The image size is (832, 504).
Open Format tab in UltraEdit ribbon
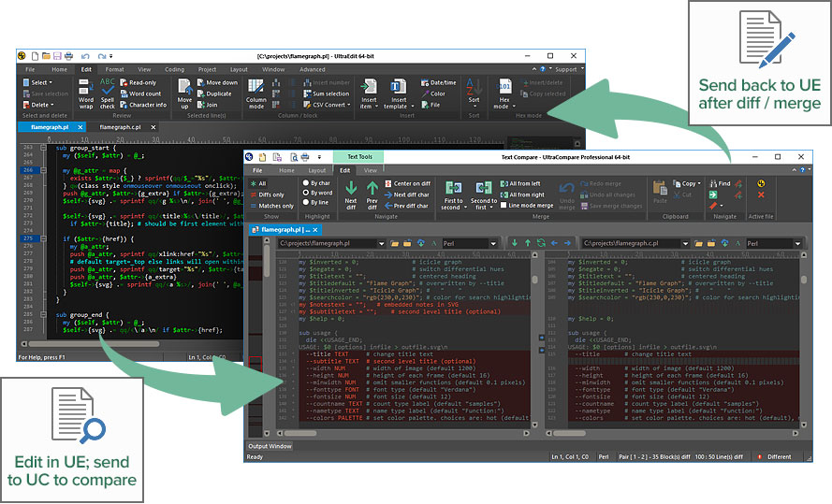pyautogui.click(x=114, y=69)
